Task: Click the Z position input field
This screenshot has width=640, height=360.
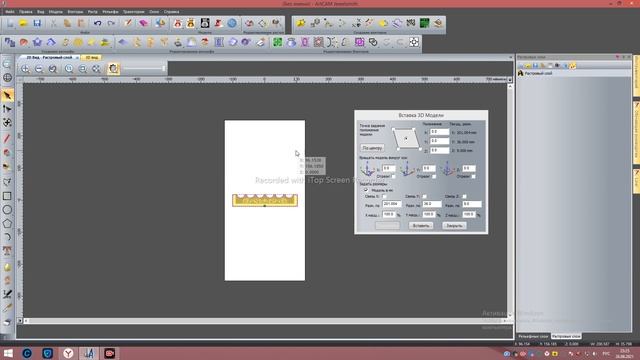Action: (440, 151)
